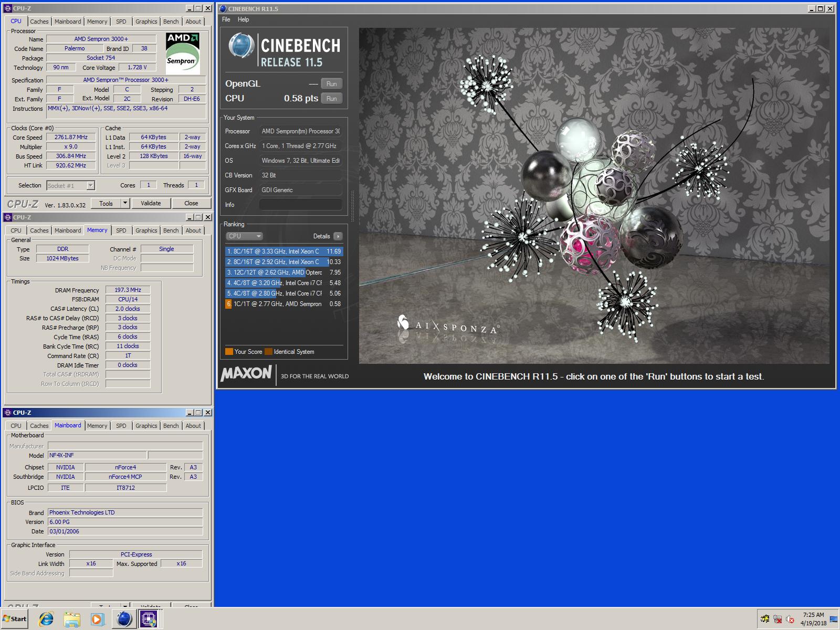Click the 0.58 pts CPU score text
The width and height of the screenshot is (840, 630).
coord(301,99)
